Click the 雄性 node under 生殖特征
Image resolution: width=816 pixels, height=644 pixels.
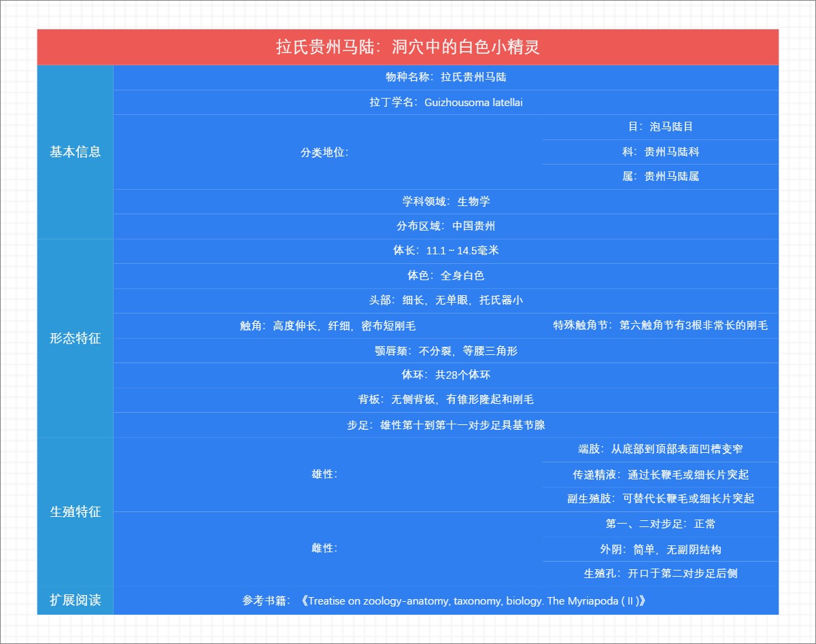325,475
